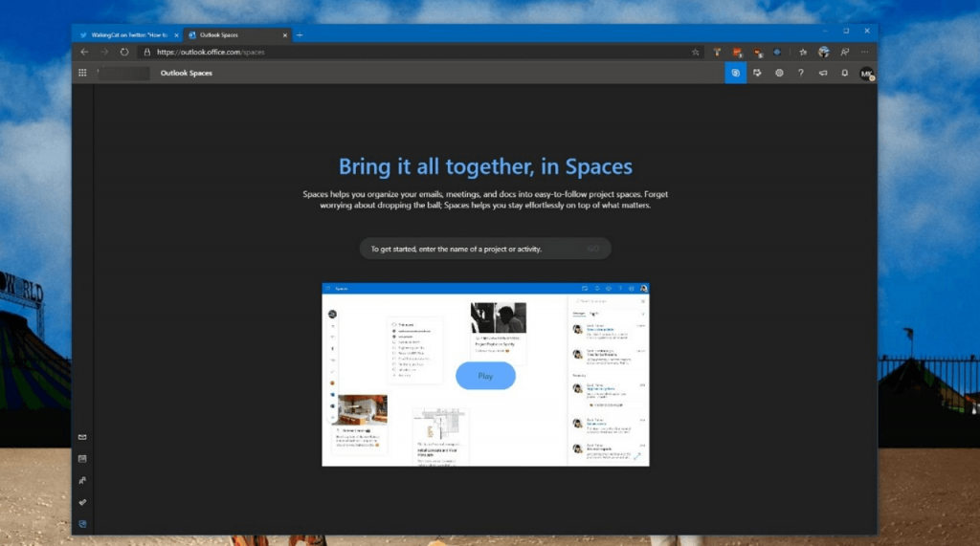The image size is (980, 546).
Task: Click the GO button
Action: click(x=593, y=249)
